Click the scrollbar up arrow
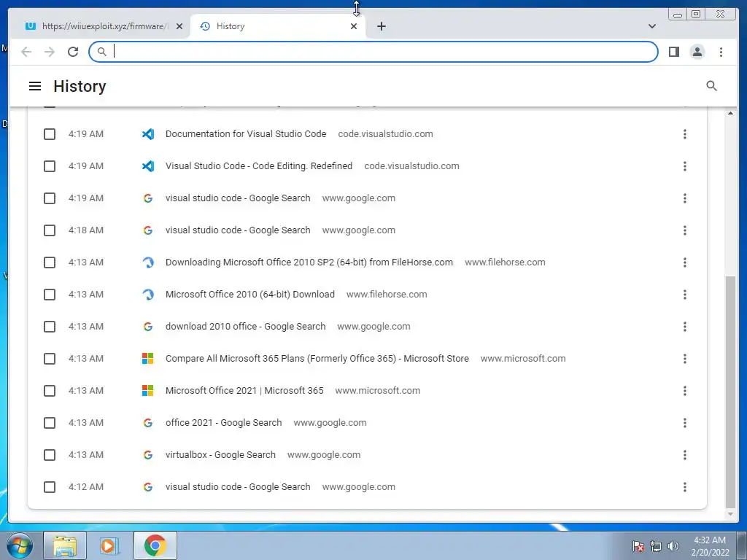 (x=730, y=113)
